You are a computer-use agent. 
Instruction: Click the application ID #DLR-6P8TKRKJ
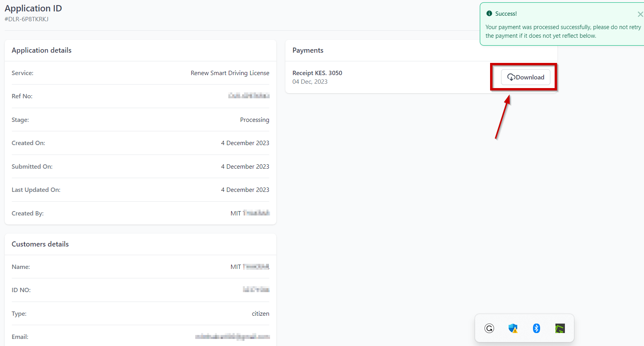pos(26,19)
